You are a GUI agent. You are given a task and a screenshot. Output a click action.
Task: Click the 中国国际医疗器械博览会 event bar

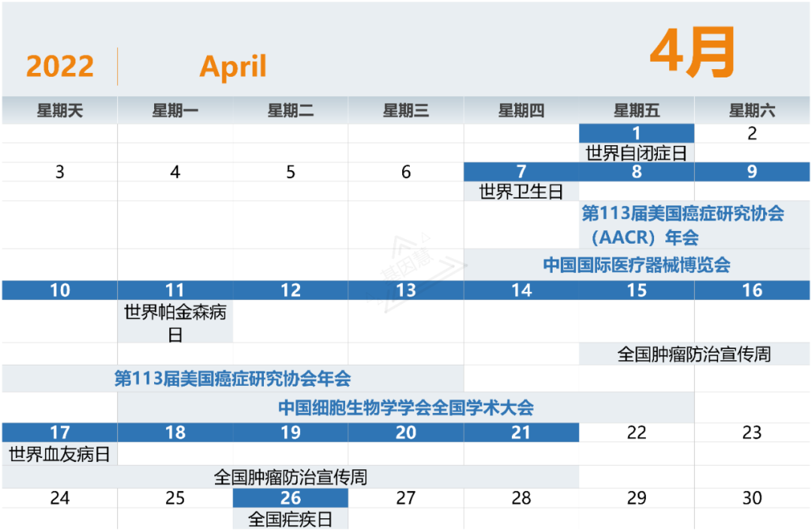[636, 265]
